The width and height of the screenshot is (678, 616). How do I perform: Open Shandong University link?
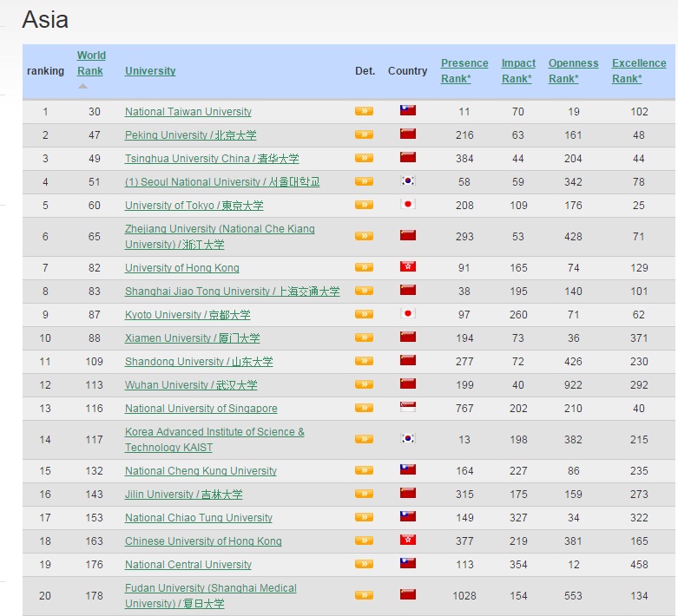[199, 361]
